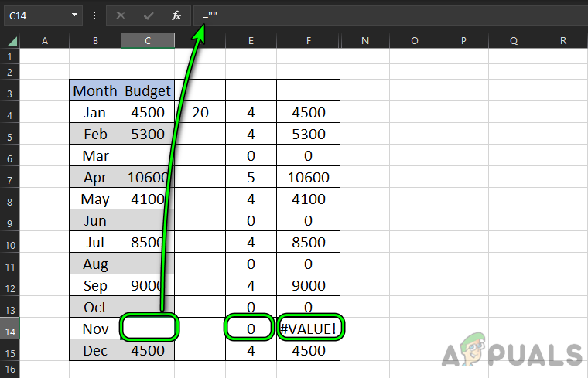Click the #VALUE! error cell

point(308,329)
